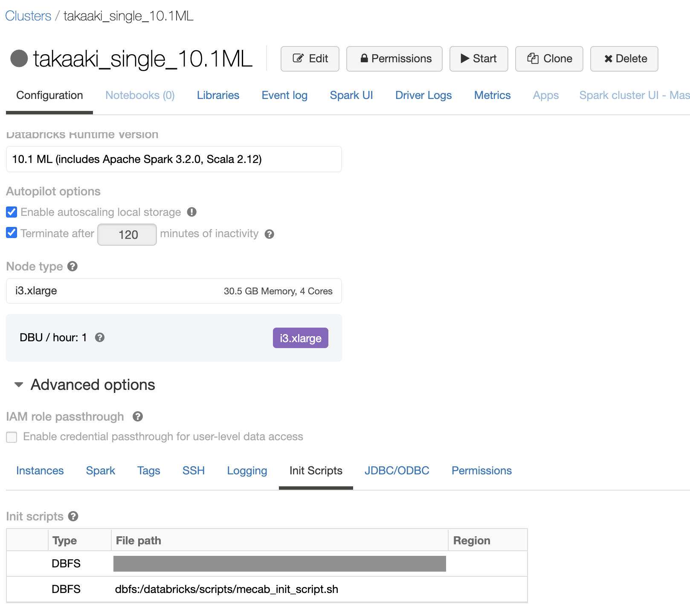The width and height of the screenshot is (690, 616).
Task: Open the Permissions advanced options tab
Action: tap(481, 471)
